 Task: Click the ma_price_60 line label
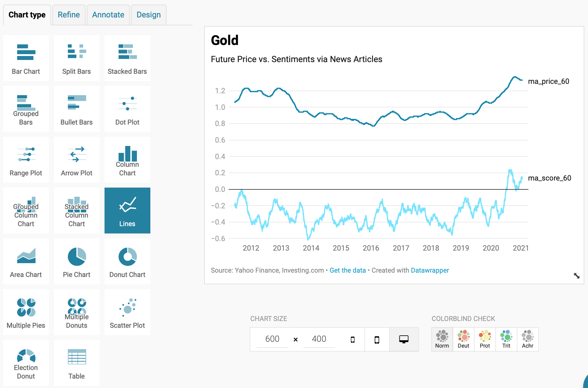549,81
